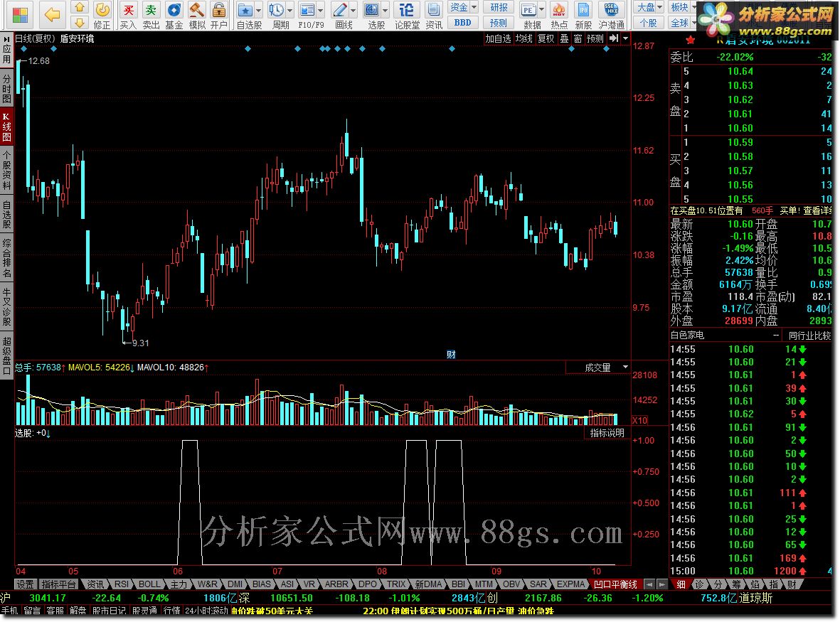Open the 数据 PE icon
Viewport: 840px width, 622px height.
[528, 15]
